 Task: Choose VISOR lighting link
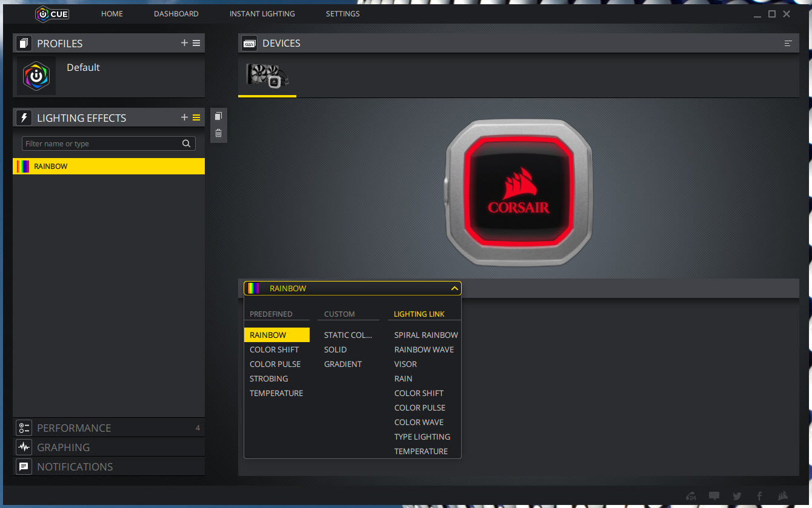(x=405, y=364)
